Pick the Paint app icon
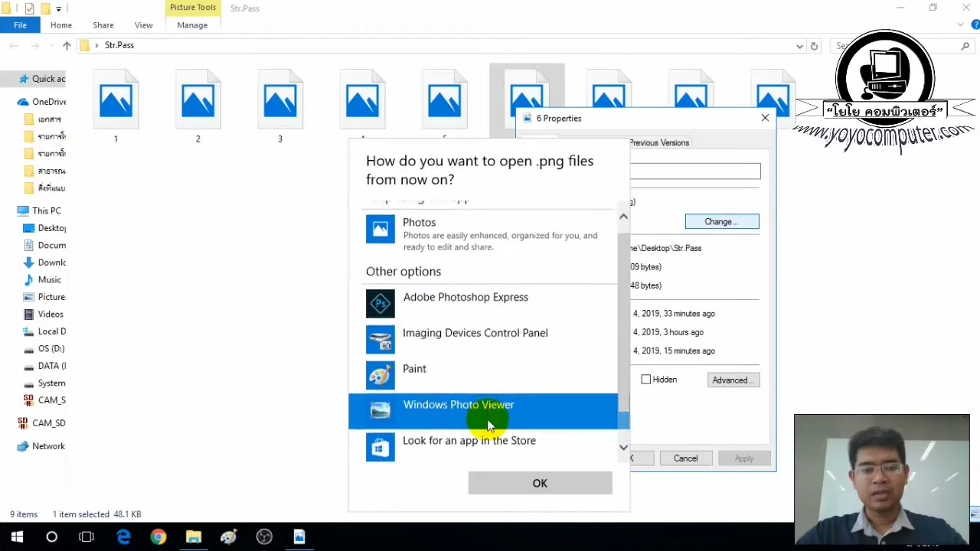The width and height of the screenshot is (980, 551). coord(381,375)
